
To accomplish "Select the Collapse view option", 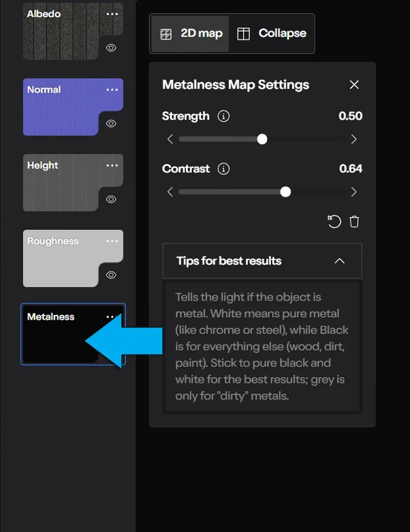I will click(272, 33).
